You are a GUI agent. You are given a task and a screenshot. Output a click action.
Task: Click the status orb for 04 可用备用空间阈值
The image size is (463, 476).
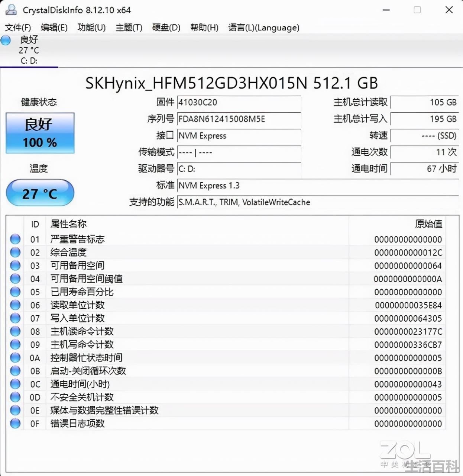click(x=15, y=279)
